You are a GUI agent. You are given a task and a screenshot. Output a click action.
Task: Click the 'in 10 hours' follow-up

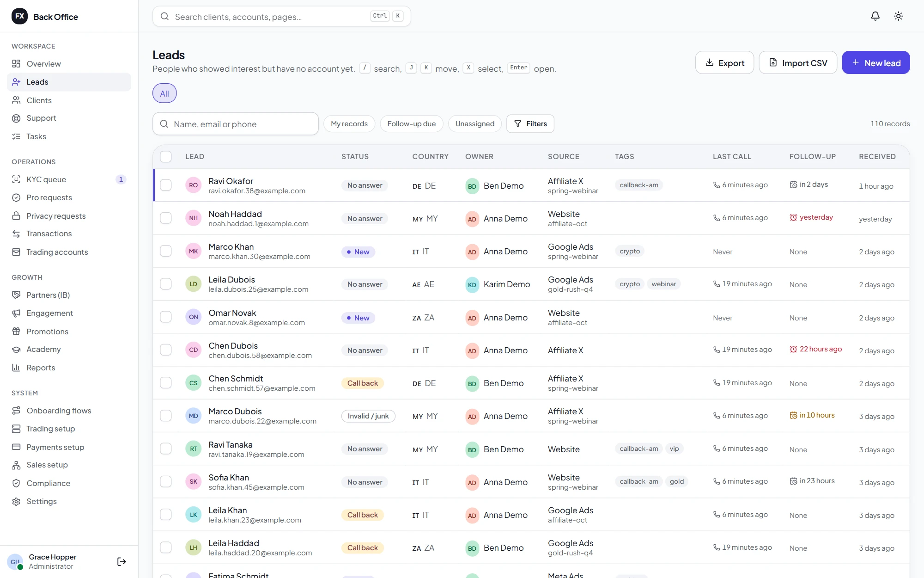[x=812, y=415]
